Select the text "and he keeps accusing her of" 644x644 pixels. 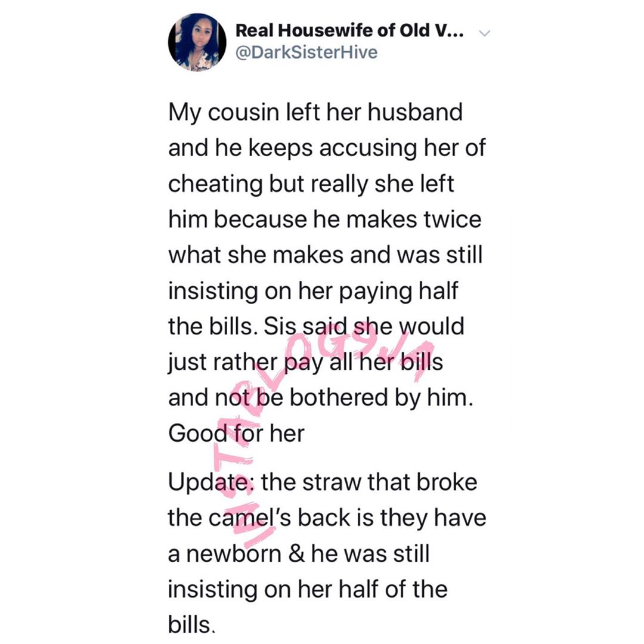[x=327, y=148]
